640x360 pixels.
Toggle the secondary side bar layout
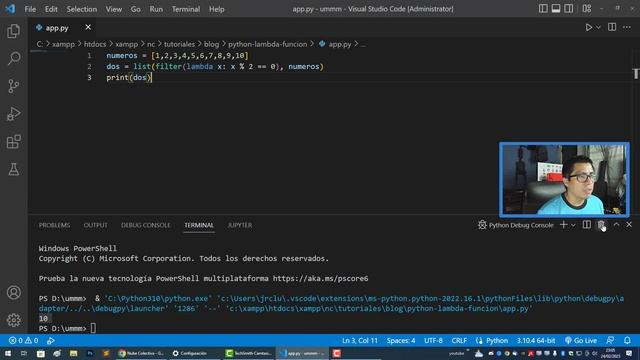[568, 9]
